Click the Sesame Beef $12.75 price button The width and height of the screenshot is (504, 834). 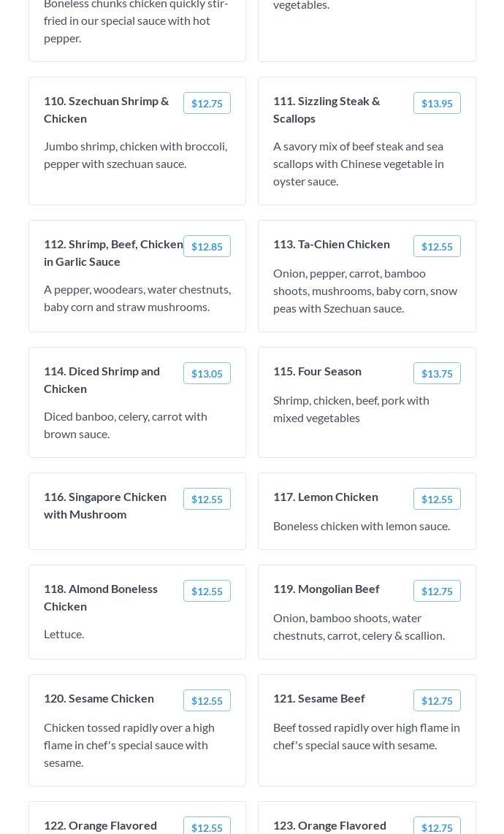pyautogui.click(x=437, y=700)
